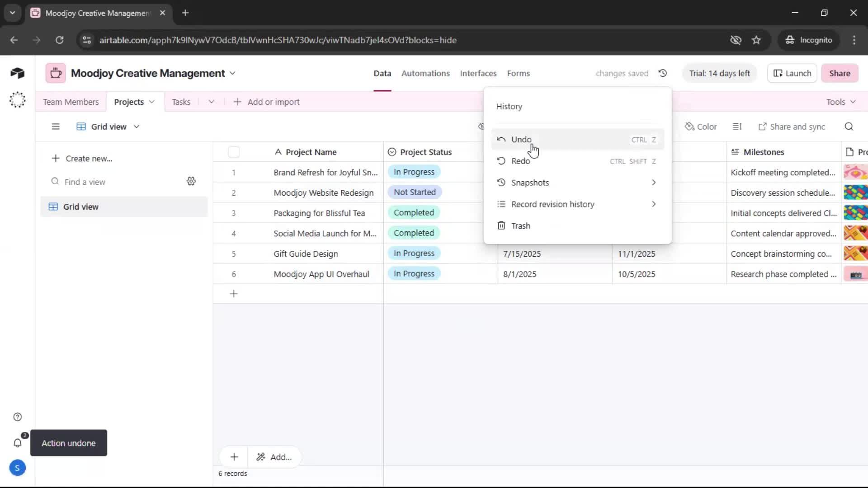This screenshot has width=868, height=488.
Task: Go back in browser history
Action: coord(14,40)
